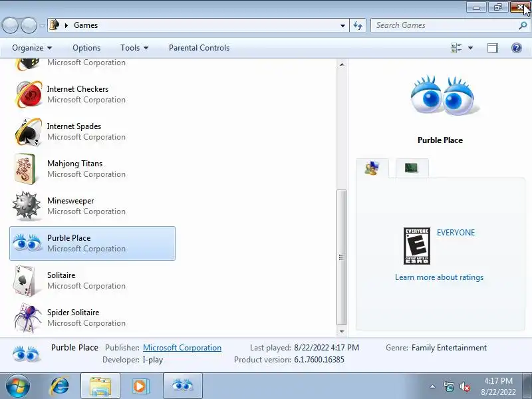Click the Options toolbar item
The width and height of the screenshot is (532, 399).
[x=86, y=48]
